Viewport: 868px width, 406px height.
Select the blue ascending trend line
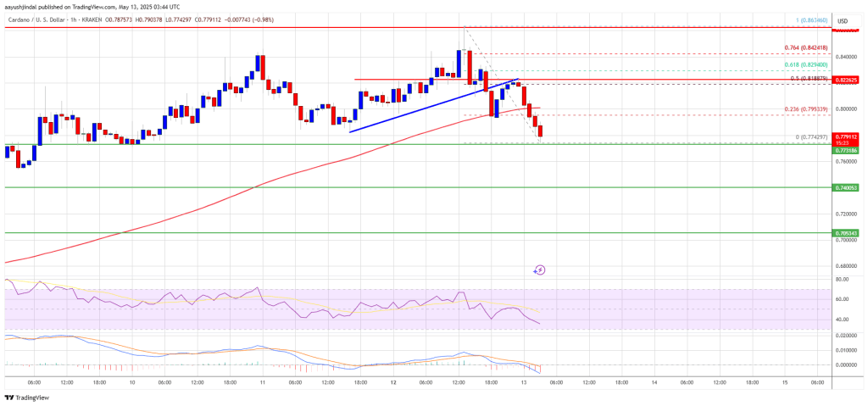coord(435,105)
